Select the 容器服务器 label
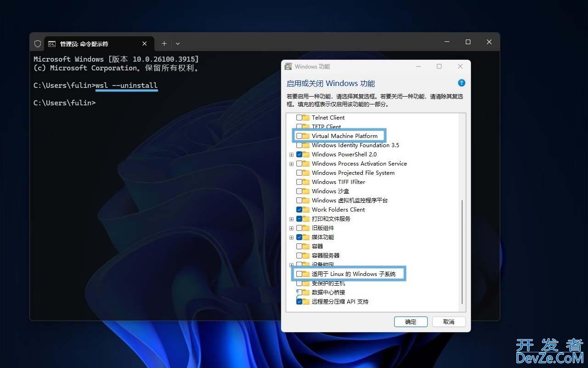 click(x=326, y=256)
